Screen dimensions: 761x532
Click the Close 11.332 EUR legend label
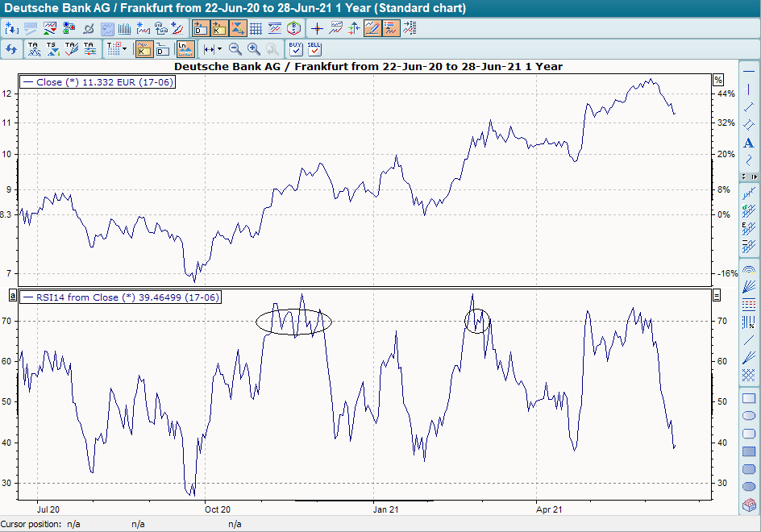tap(97, 82)
